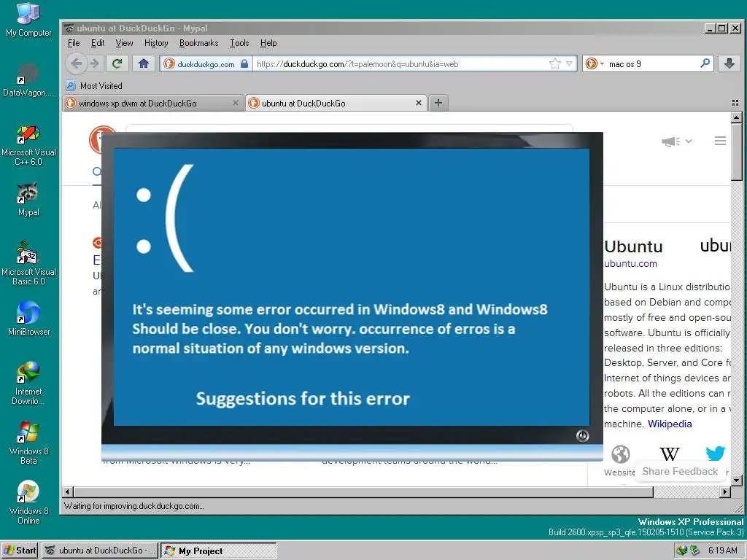Open DuckDuckGo hamburger menu on page
747x560 pixels.
point(720,141)
